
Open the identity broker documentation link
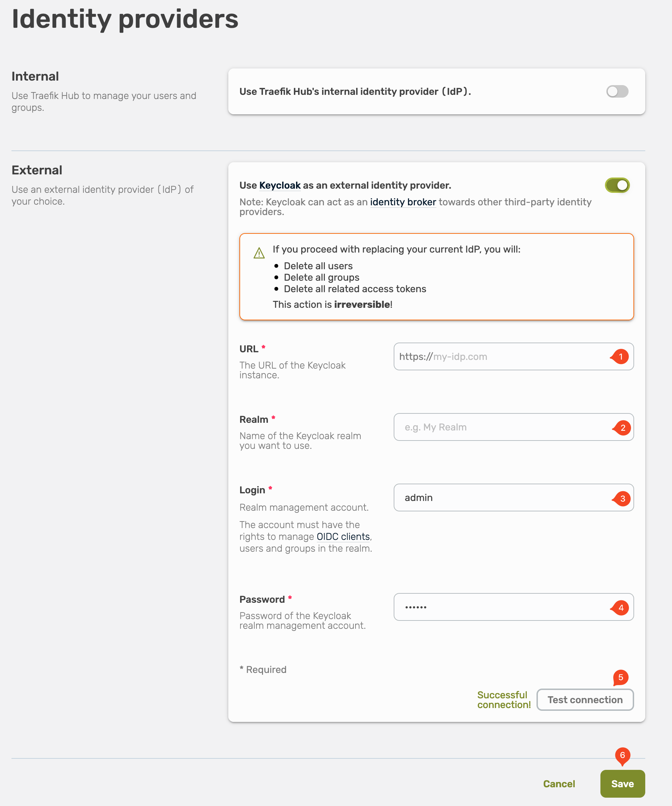click(403, 202)
